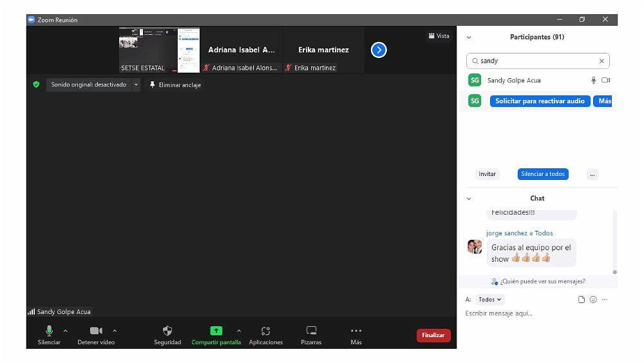Open the Todos recipient dropdown in chat
644x363 pixels.
point(490,300)
